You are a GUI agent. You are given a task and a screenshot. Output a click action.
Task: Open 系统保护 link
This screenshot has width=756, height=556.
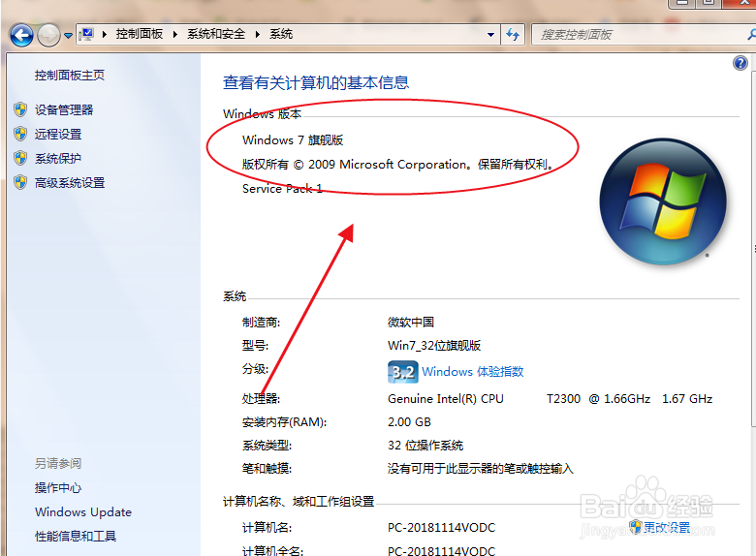pyautogui.click(x=58, y=158)
